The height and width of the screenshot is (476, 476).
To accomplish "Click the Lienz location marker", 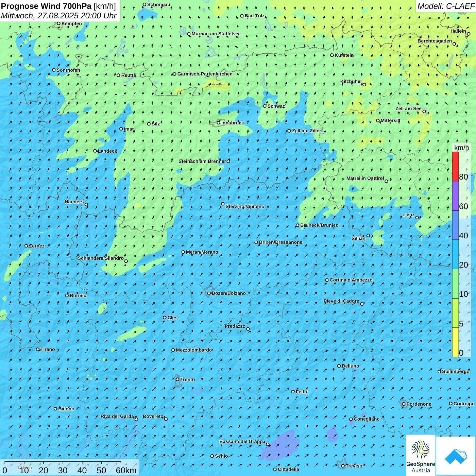I will point(417,218).
